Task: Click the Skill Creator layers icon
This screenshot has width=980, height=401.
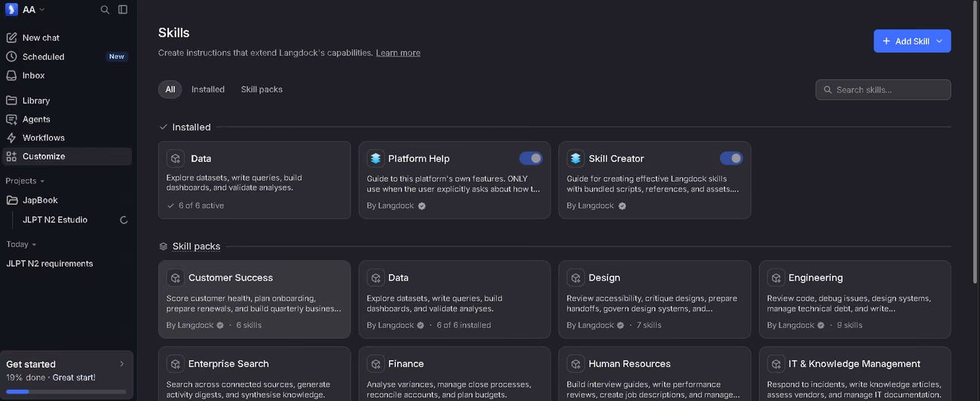Action: point(576,158)
